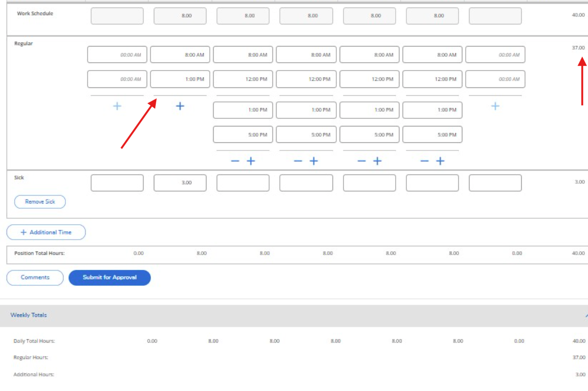The width and height of the screenshot is (588, 391).
Task: Click the first day's empty 00:00 AM start time
Action: point(117,55)
